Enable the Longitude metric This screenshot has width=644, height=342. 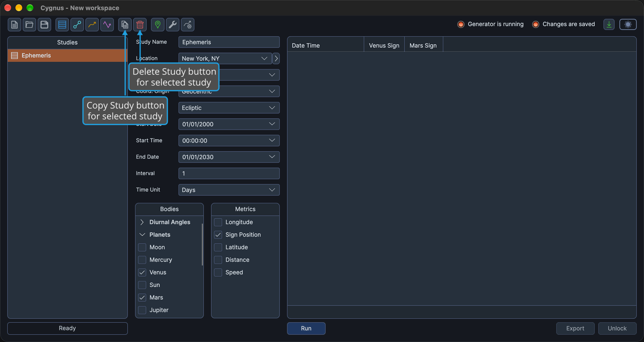pyautogui.click(x=218, y=222)
